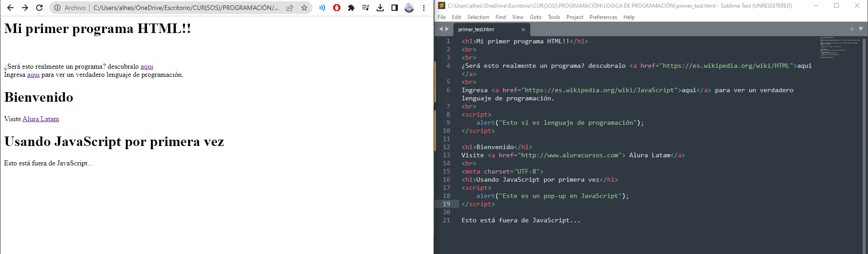
Task: Open the 'aqui' link after Ingresa
Action: [33, 75]
